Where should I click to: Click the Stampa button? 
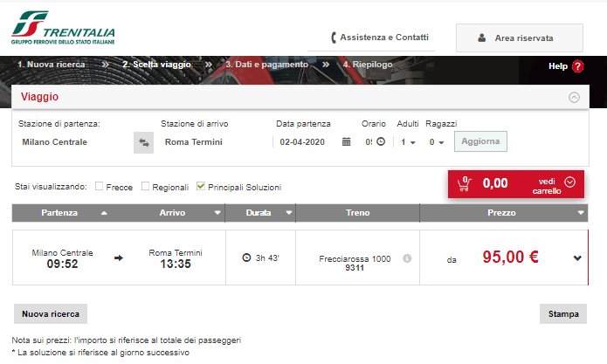coord(562,314)
